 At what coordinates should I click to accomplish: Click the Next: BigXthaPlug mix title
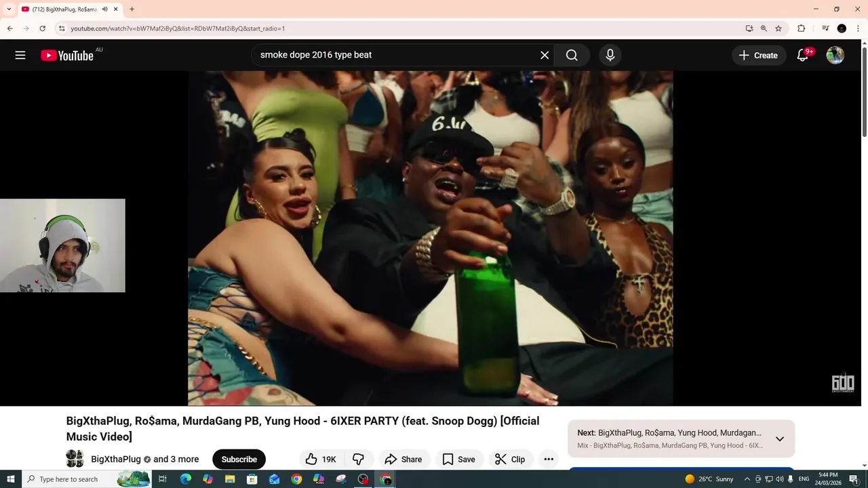point(669,432)
